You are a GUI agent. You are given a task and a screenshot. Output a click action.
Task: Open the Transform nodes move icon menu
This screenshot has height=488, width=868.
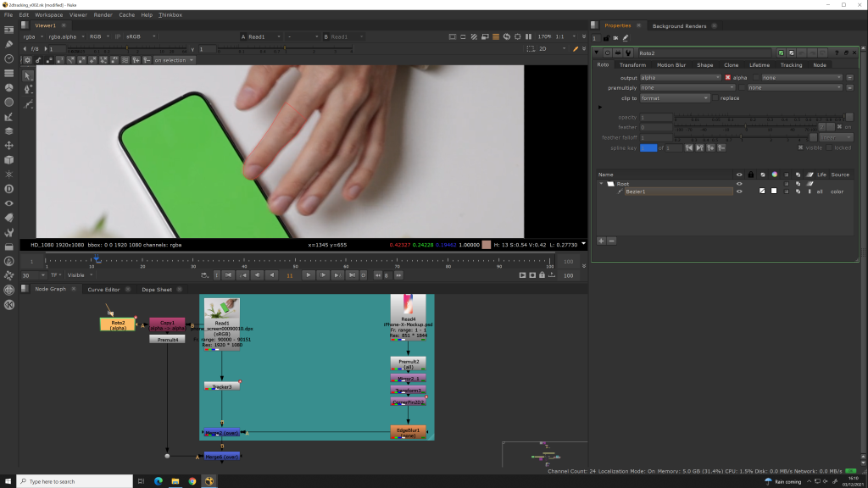pyautogui.click(x=8, y=146)
